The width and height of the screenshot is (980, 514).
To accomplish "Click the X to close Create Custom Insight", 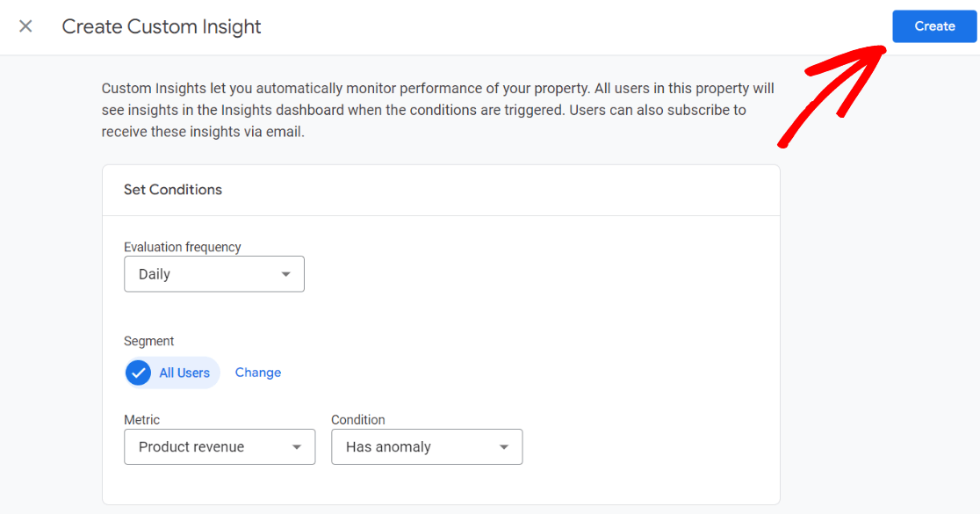I will (x=25, y=26).
